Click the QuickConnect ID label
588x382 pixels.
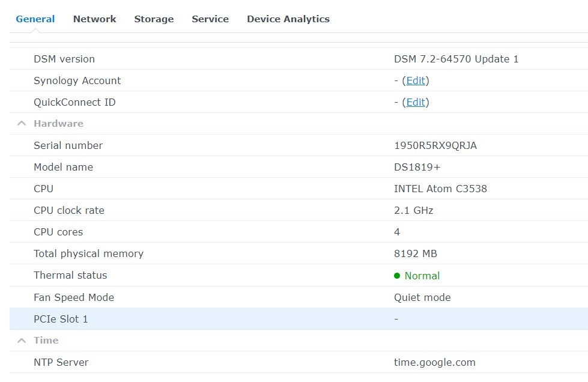(74, 102)
